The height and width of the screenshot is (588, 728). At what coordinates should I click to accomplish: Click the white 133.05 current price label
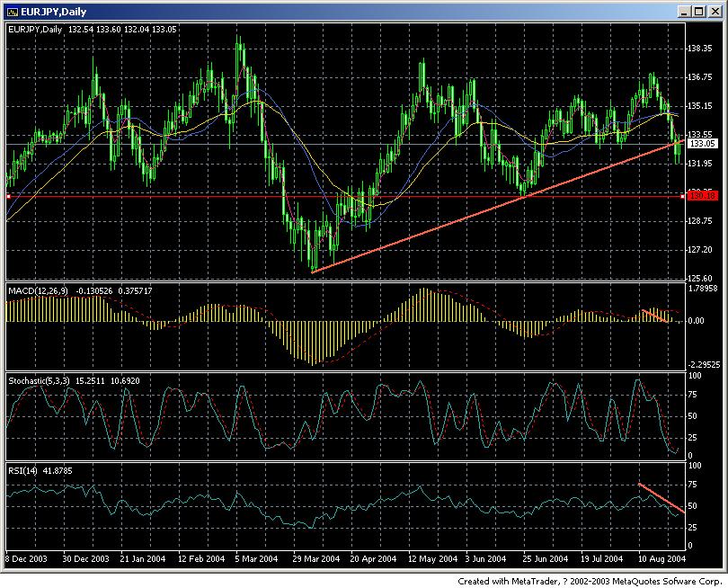click(700, 143)
